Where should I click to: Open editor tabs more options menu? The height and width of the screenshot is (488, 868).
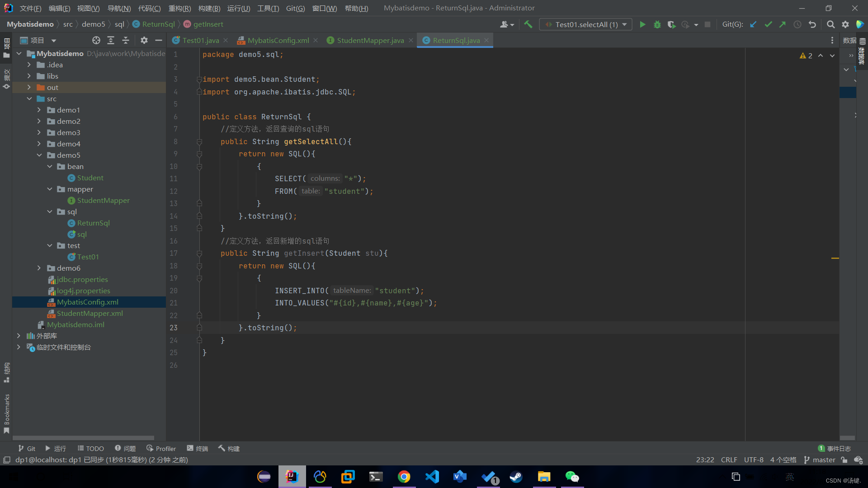[x=832, y=40]
